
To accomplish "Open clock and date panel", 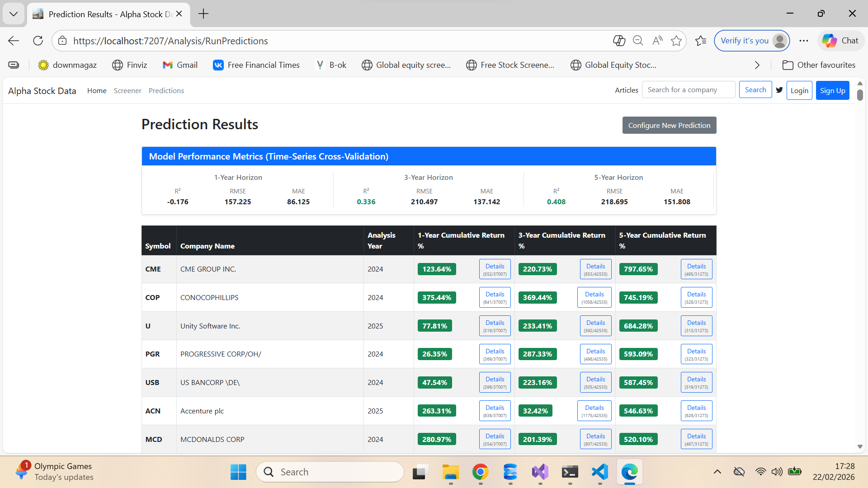I will tap(834, 472).
